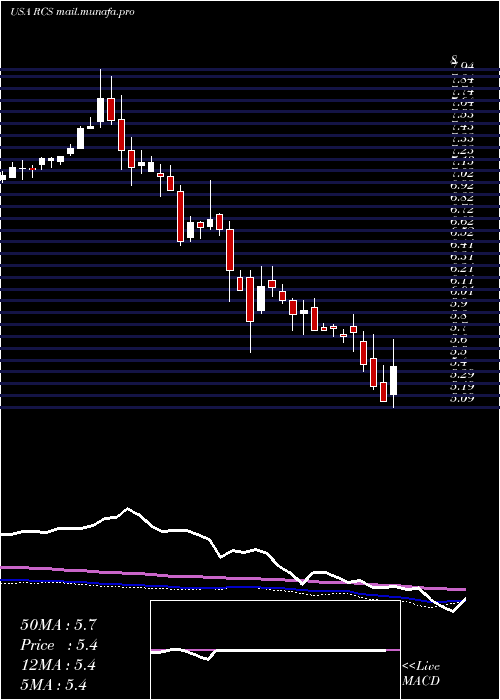Select the '5MA : 5.4' legend value
The height and width of the screenshot is (700, 500).
point(53,684)
